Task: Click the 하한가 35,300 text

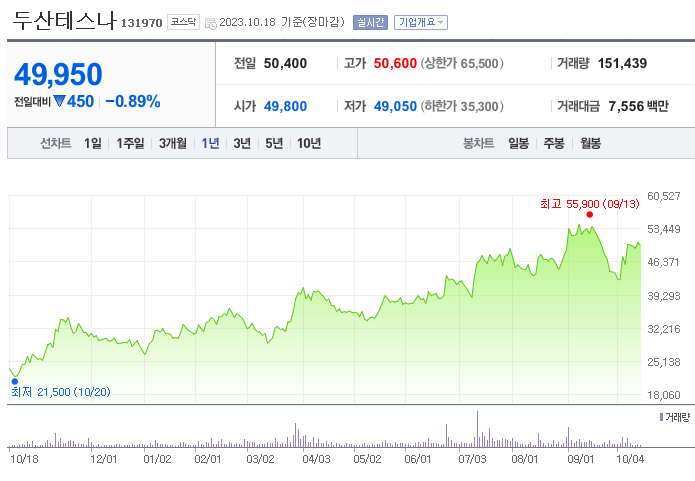Action: coord(462,106)
